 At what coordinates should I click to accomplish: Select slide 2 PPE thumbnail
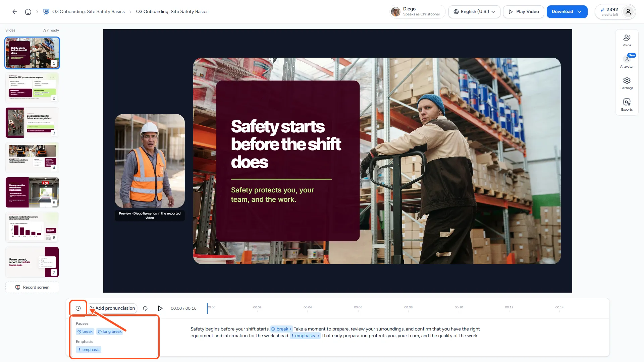click(x=32, y=88)
